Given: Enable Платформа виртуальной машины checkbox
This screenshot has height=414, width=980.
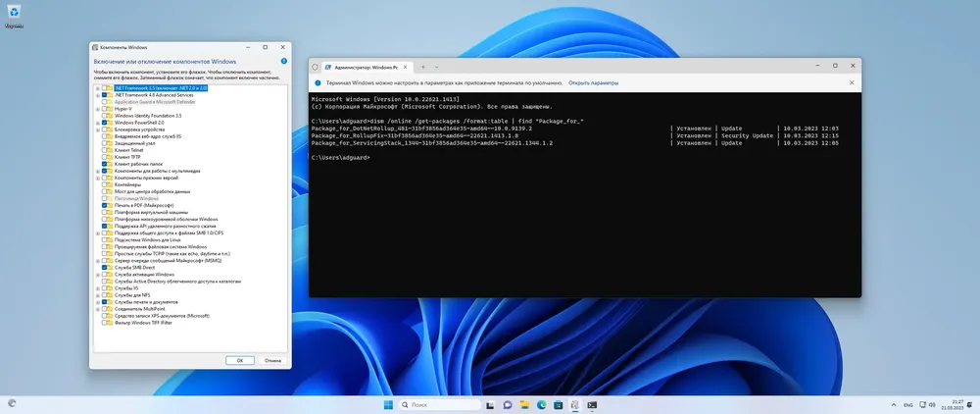Looking at the screenshot, I should (105, 212).
